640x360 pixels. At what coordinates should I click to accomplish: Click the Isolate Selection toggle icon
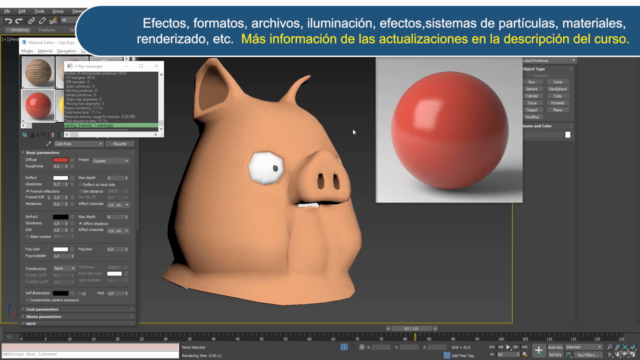point(344,347)
